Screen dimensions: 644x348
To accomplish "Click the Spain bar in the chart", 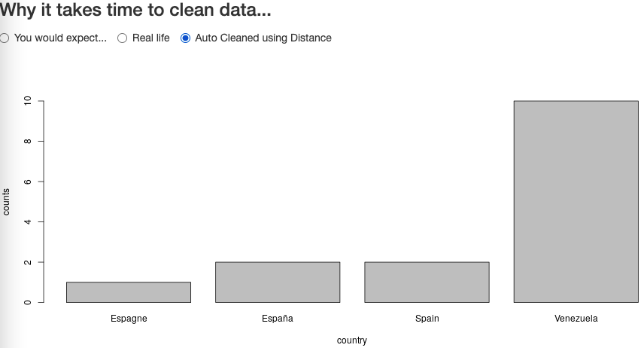I will coord(427,282).
